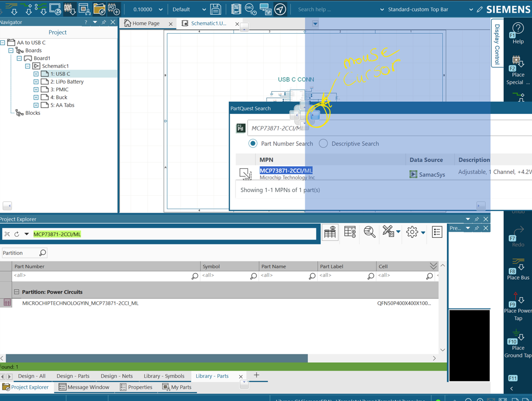The width and height of the screenshot is (532, 401).
Task: Click the place component AA down-arrow icon
Action: 70,9
